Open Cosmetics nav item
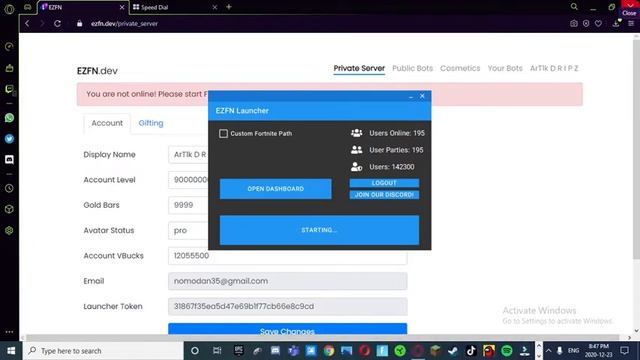The image size is (640, 360). [x=460, y=69]
